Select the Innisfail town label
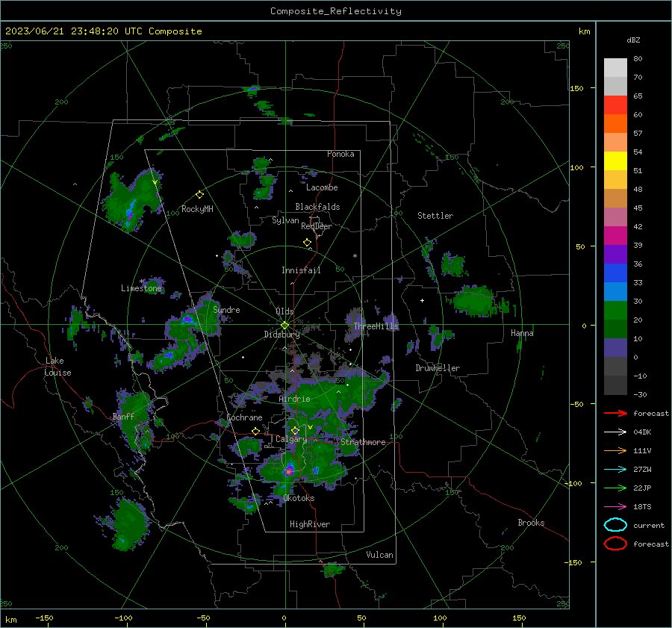The height and width of the screenshot is (628, 672). [x=301, y=270]
